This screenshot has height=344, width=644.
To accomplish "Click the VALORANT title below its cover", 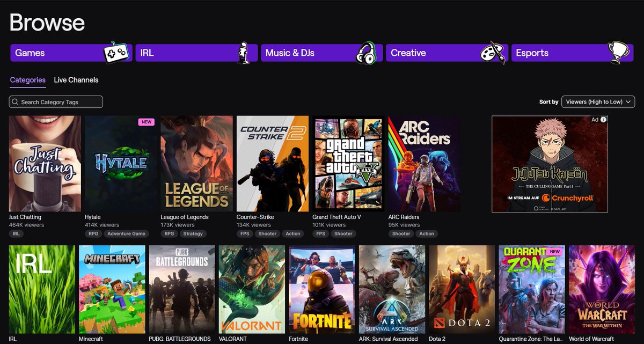I will coord(232,339).
